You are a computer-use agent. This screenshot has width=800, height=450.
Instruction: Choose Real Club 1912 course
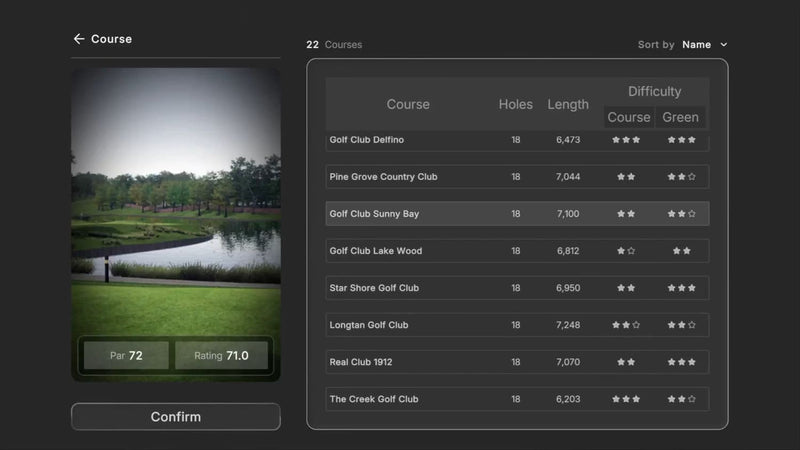point(516,362)
